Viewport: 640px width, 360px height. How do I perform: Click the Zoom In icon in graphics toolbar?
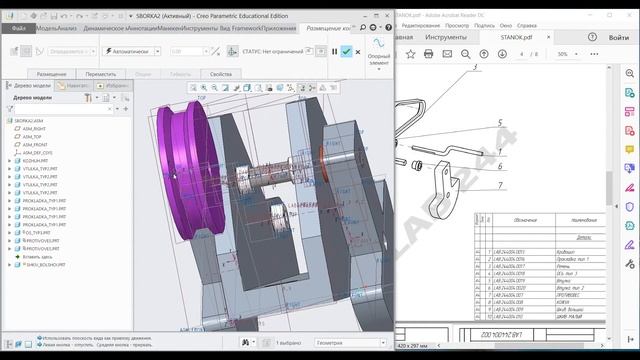coord(204,88)
